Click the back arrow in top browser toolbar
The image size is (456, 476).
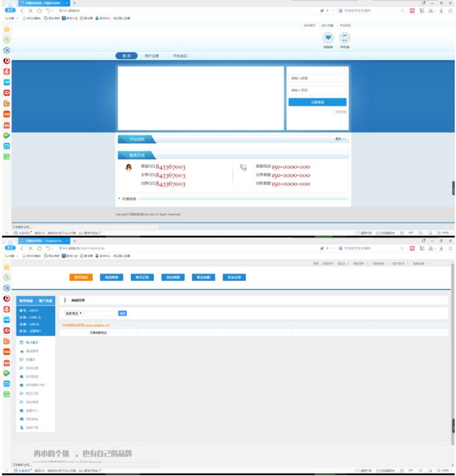[22, 11]
